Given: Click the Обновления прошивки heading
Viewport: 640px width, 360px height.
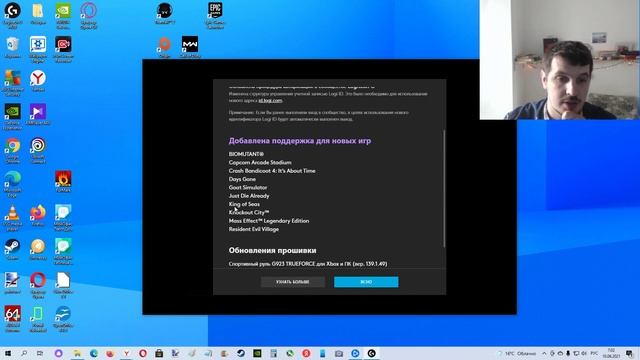Looking at the screenshot, I should point(272,251).
